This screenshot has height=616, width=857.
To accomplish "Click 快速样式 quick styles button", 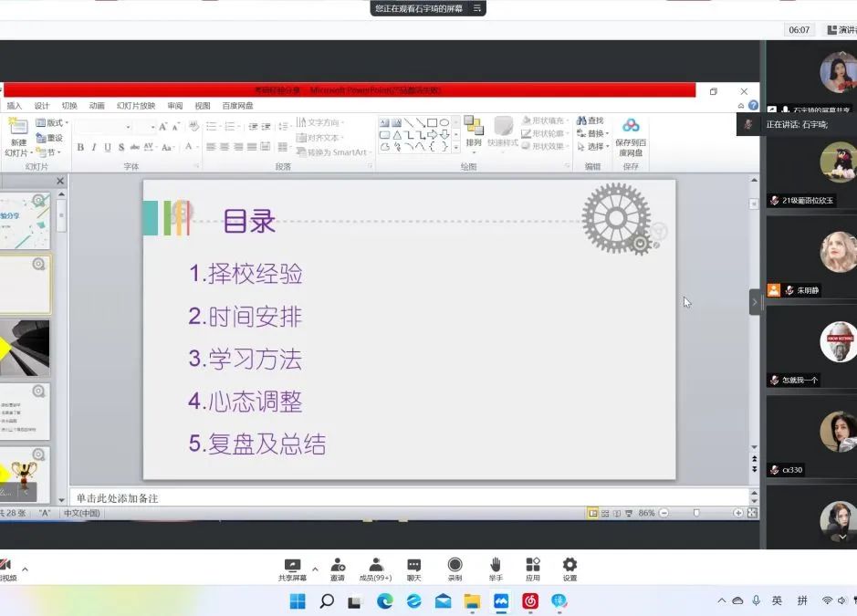I will click(x=502, y=131).
